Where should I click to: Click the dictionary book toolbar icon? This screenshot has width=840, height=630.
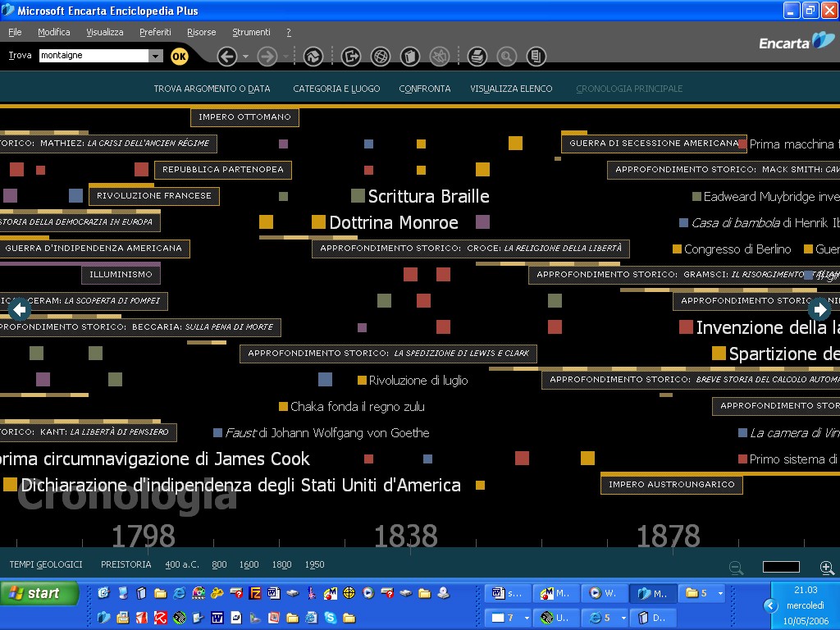pos(410,57)
